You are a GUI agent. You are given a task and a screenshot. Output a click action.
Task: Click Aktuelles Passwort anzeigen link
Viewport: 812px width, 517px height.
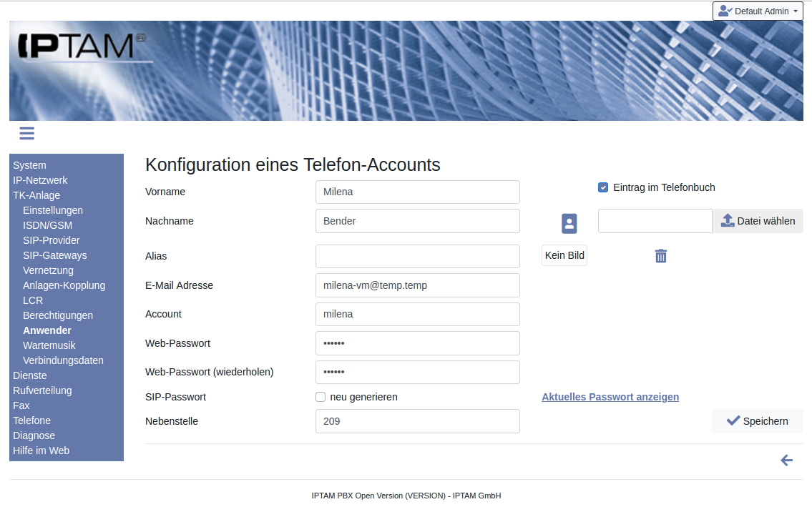pos(610,397)
